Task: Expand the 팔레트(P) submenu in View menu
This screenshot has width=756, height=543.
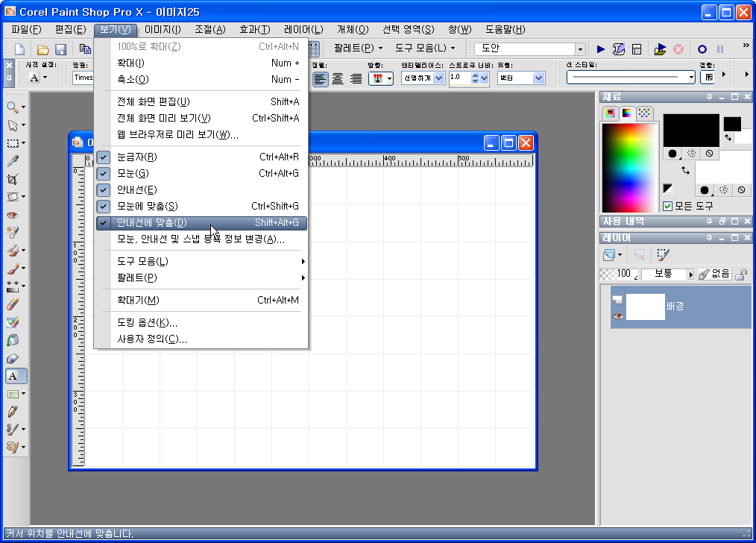Action: tap(201, 277)
